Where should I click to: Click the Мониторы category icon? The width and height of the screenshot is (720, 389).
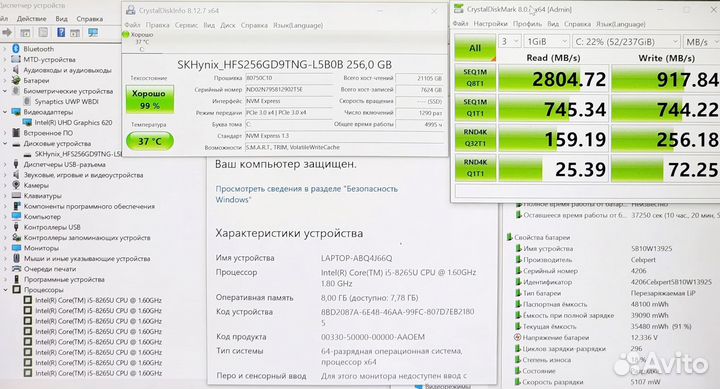[x=16, y=248]
